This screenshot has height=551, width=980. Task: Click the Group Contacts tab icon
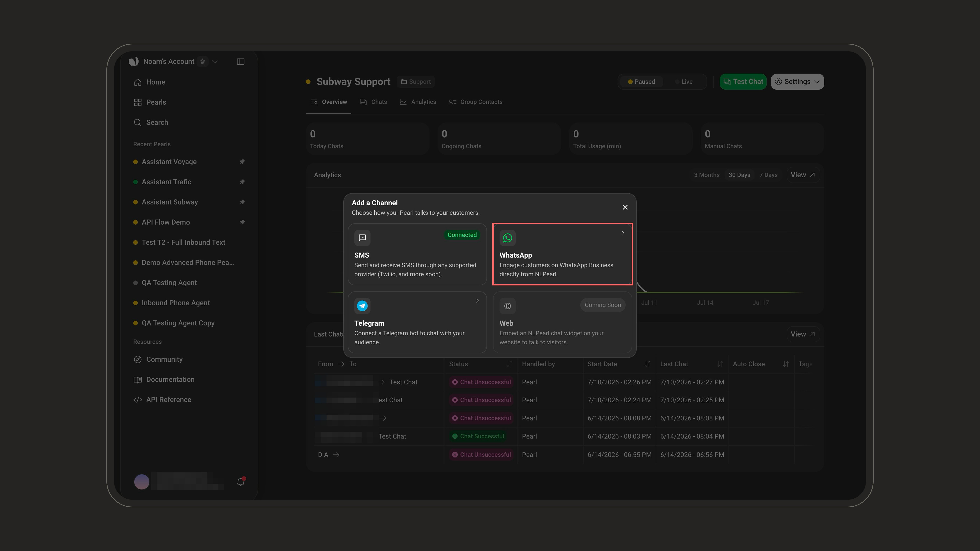coord(452,102)
